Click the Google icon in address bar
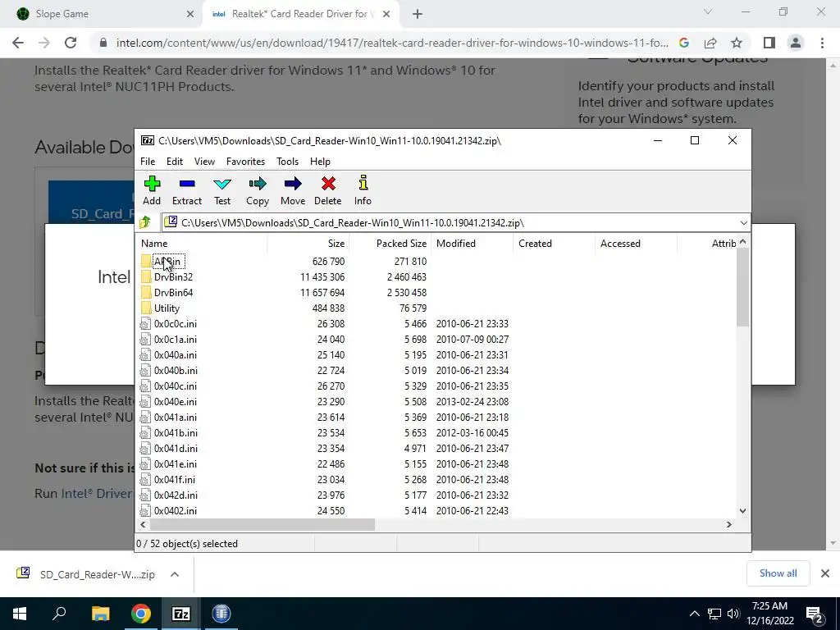 [x=683, y=43]
